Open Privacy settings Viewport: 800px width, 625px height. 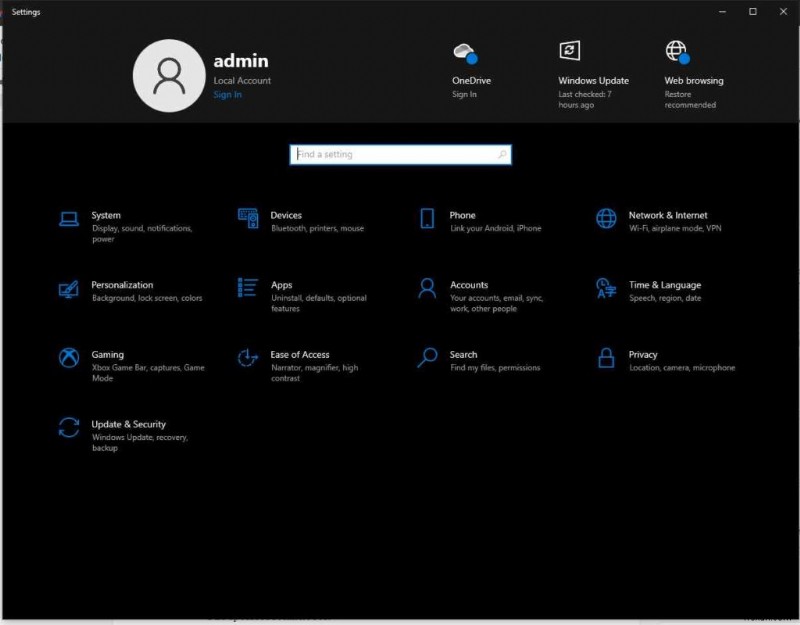[642, 354]
